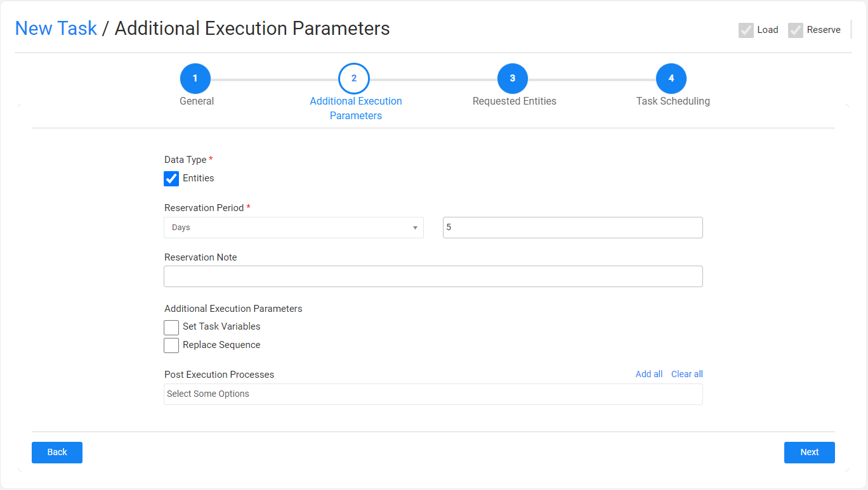Go to step circle 4
Image resolution: width=868 pixels, height=490 pixels.
pyautogui.click(x=671, y=79)
